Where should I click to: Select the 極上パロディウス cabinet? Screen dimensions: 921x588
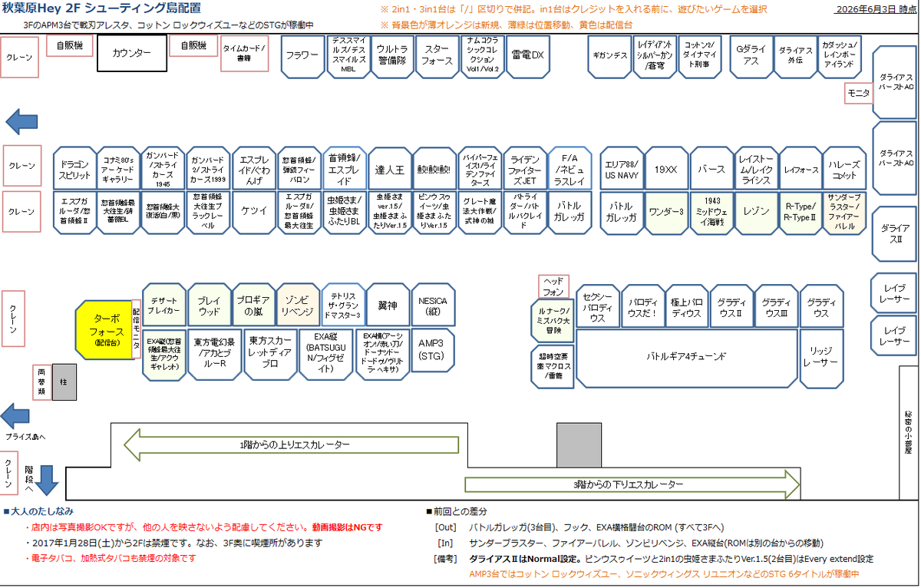[x=686, y=307]
